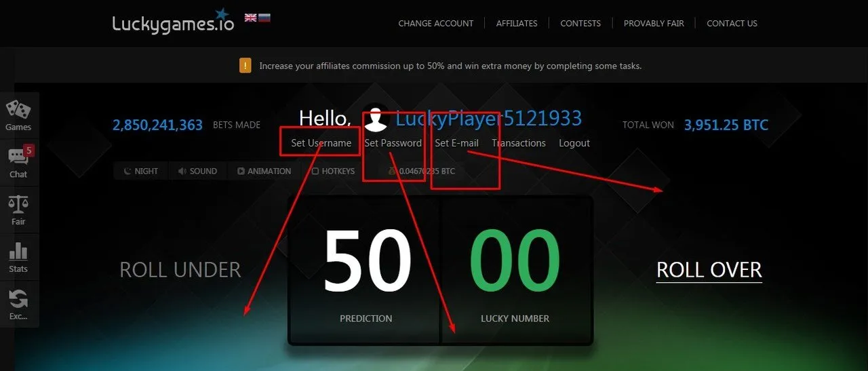Click the LuckyPlayer5121933 username
Screen dimensions: 868x371
(x=488, y=119)
